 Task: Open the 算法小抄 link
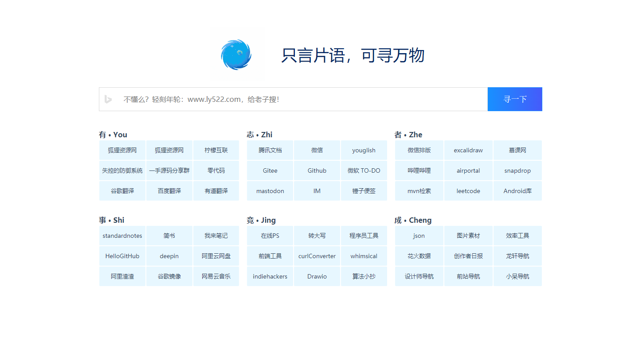(x=364, y=276)
